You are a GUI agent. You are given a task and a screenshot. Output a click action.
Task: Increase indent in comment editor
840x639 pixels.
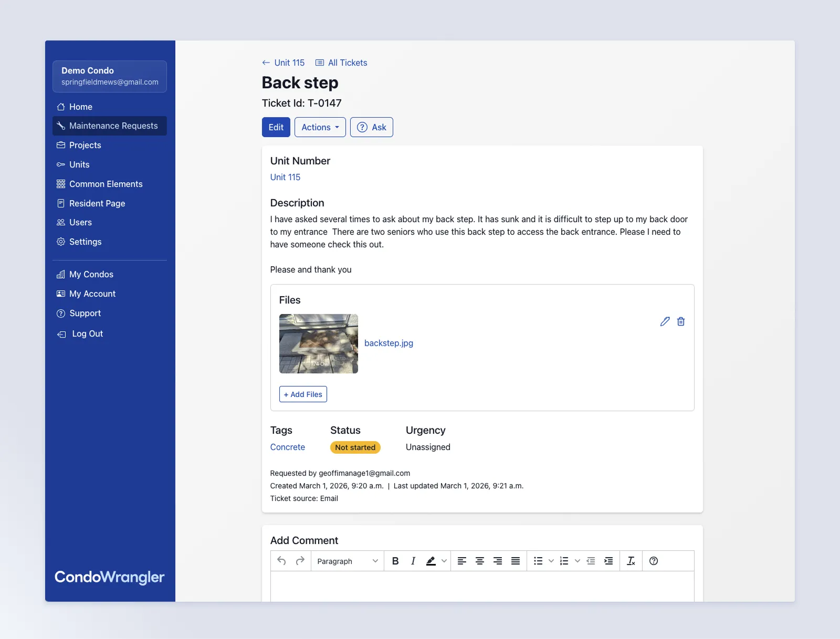[x=608, y=561]
